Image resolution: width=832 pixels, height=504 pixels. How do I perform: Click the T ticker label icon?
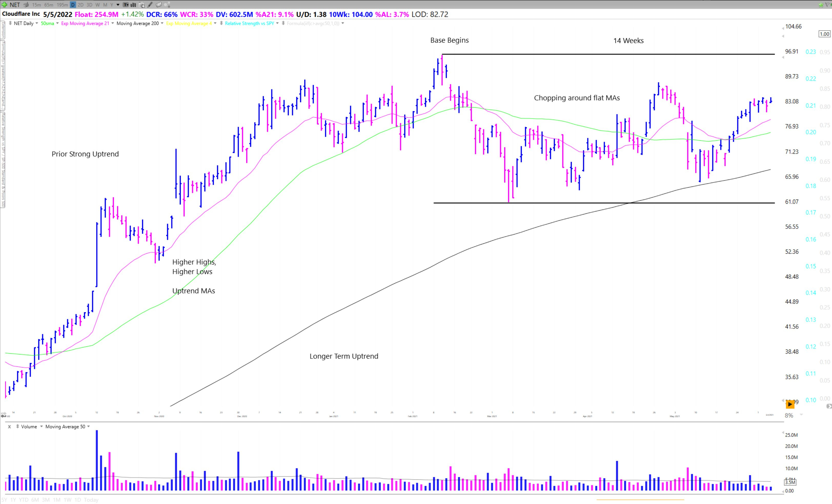126,5
